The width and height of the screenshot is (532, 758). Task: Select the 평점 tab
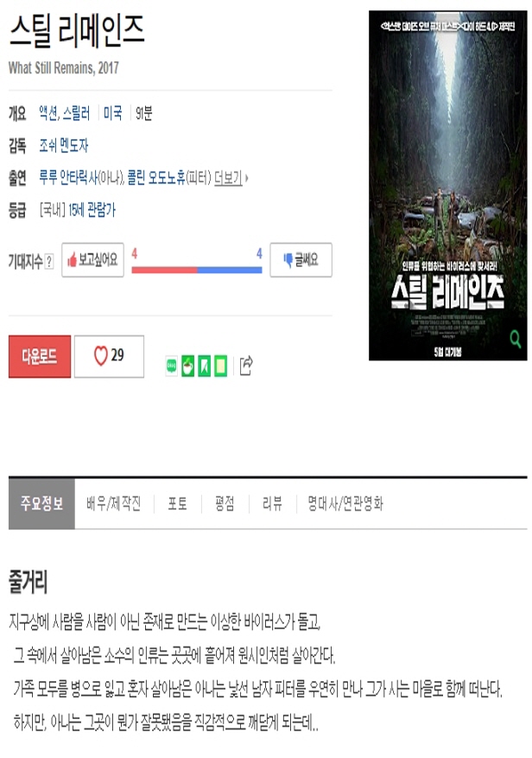[x=225, y=504]
